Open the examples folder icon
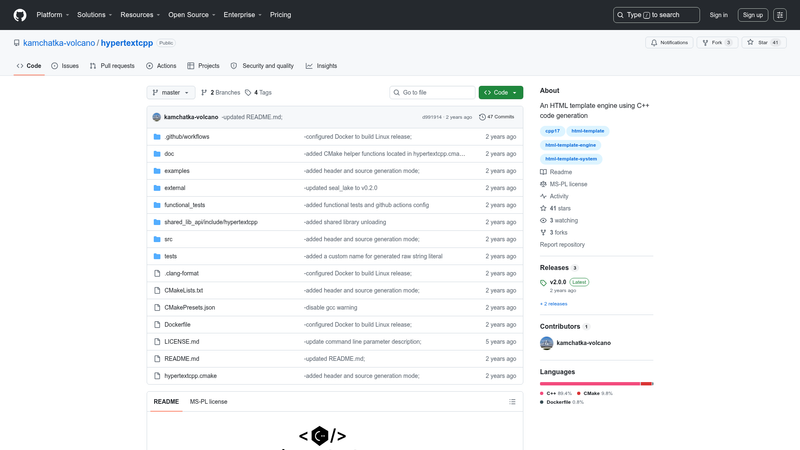Image resolution: width=800 pixels, height=450 pixels. coord(157,171)
